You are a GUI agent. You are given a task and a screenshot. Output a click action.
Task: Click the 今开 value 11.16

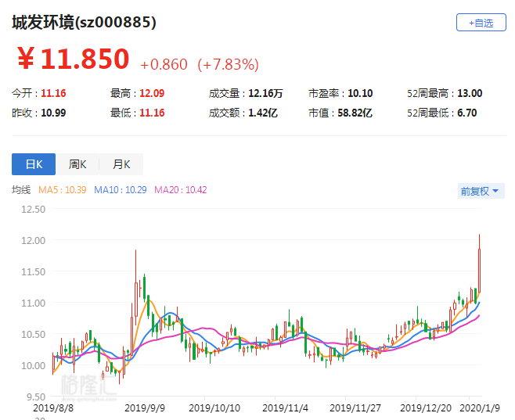(x=53, y=93)
